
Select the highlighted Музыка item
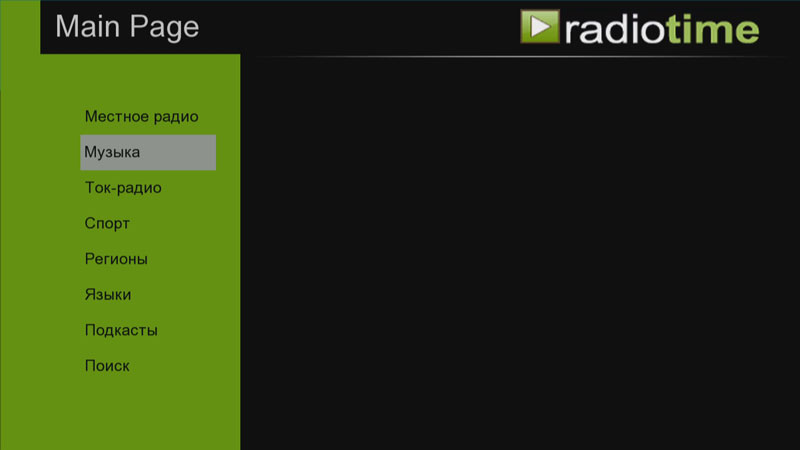pyautogui.click(x=148, y=152)
